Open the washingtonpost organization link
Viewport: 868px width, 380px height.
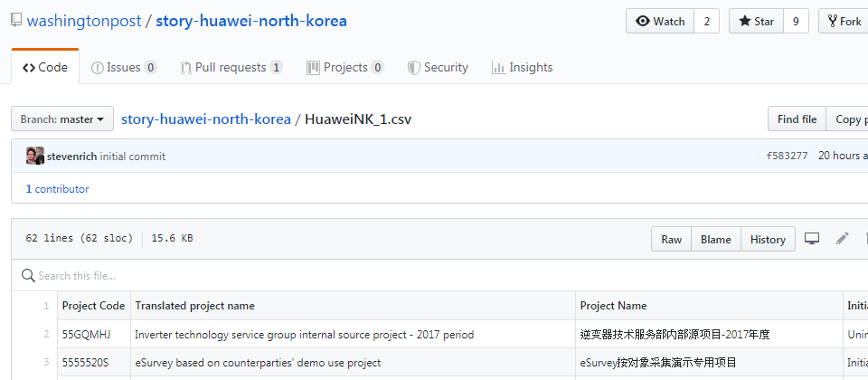(84, 21)
